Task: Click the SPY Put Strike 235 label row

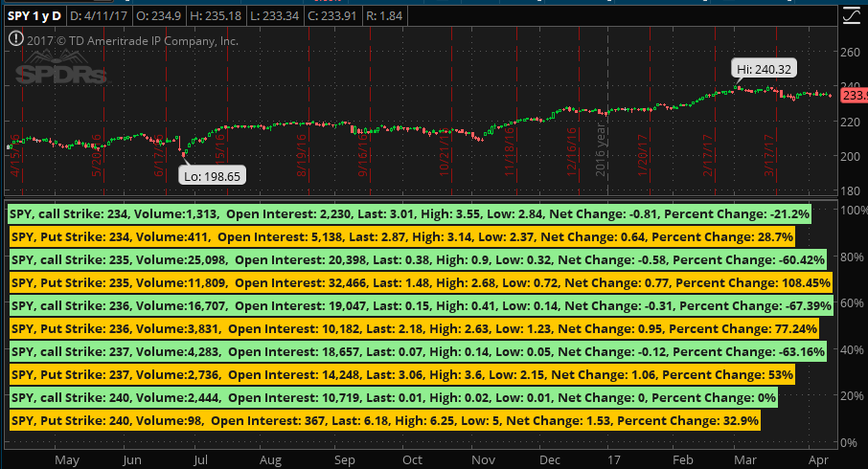Action: tap(421, 283)
